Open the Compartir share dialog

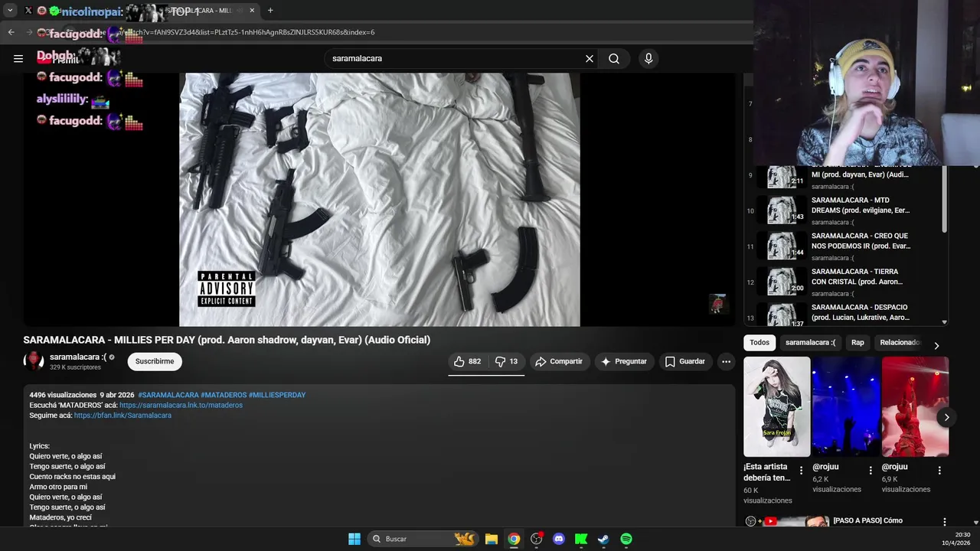(x=559, y=361)
